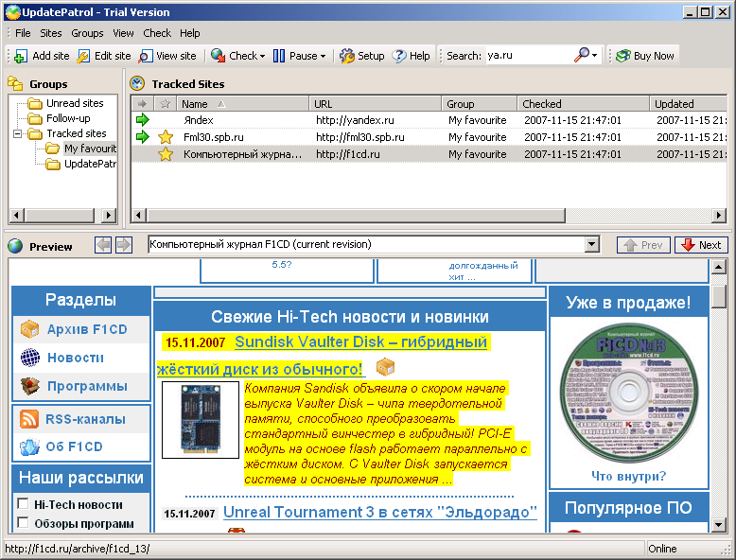Open the Help menu

click(x=189, y=33)
